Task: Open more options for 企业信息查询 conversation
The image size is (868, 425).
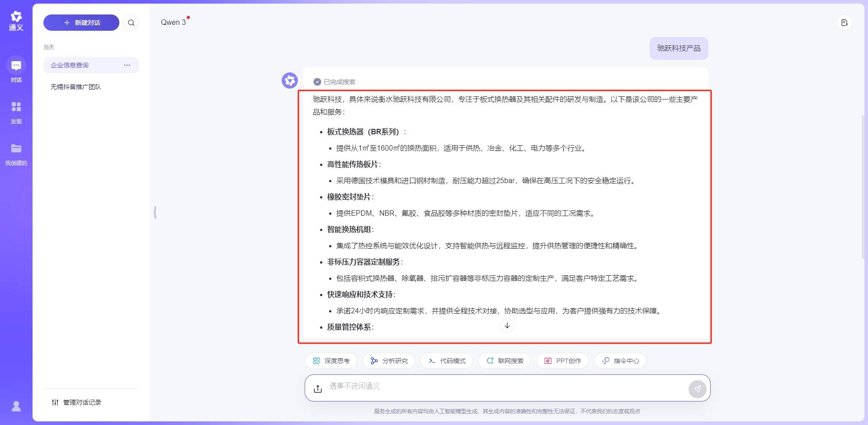Action: [x=127, y=65]
